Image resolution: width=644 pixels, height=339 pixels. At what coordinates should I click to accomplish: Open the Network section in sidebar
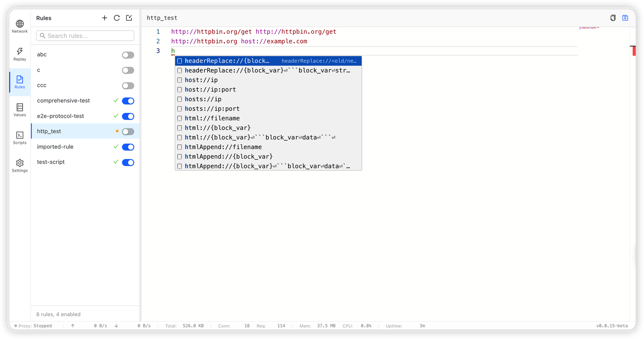coord(20,27)
